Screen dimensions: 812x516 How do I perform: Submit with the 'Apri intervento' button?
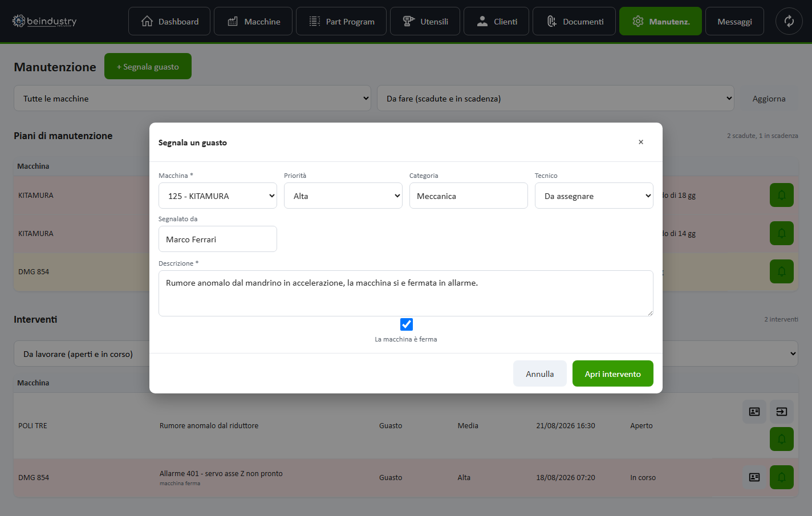tap(613, 373)
